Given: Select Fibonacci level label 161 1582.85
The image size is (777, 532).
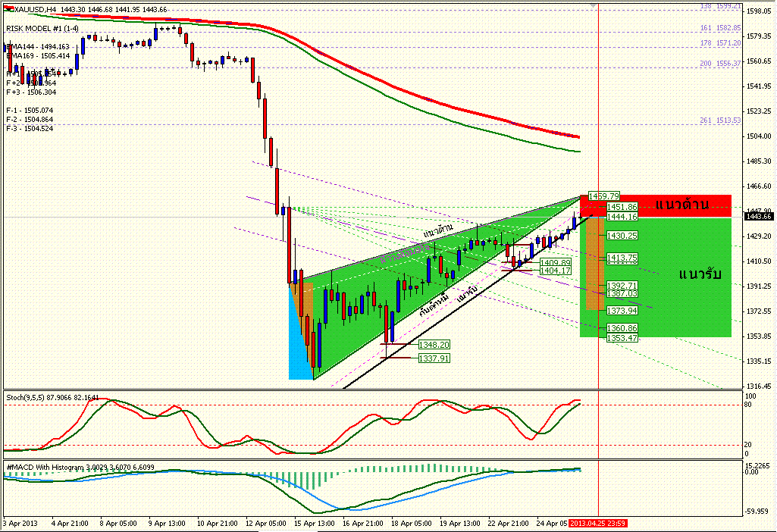Looking at the screenshot, I should [720, 28].
